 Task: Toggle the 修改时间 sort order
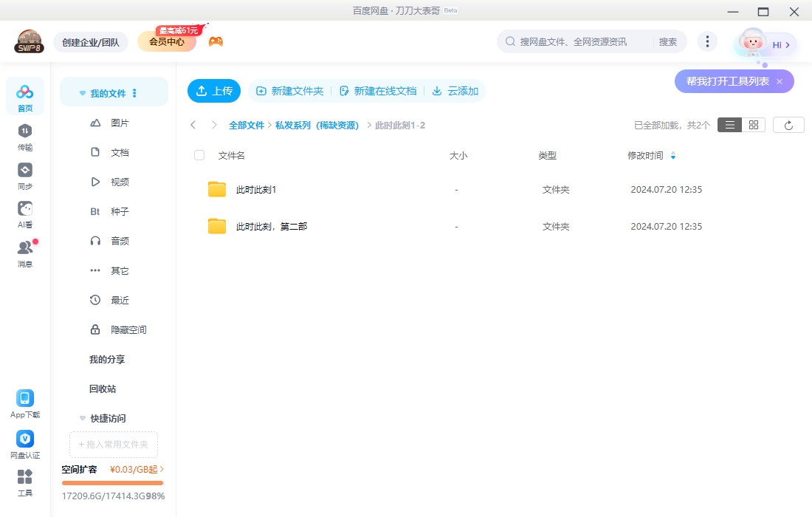pyautogui.click(x=672, y=156)
